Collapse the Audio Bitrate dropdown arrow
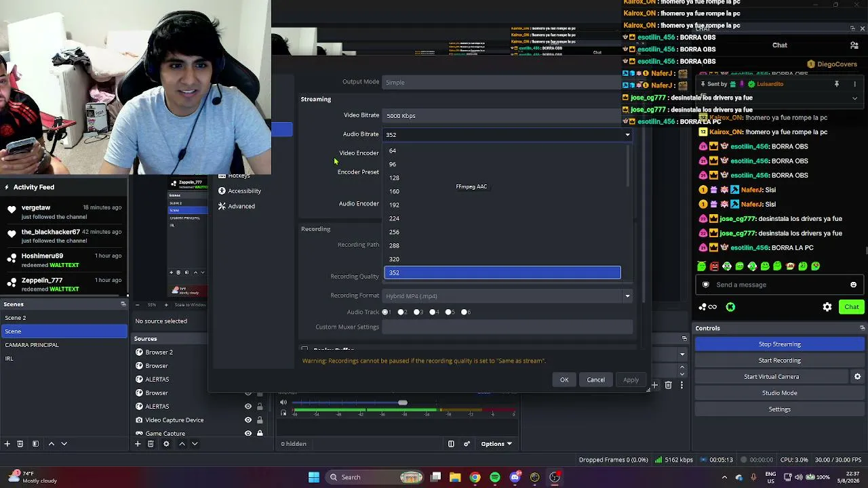Image resolution: width=868 pixels, height=488 pixels. [627, 135]
